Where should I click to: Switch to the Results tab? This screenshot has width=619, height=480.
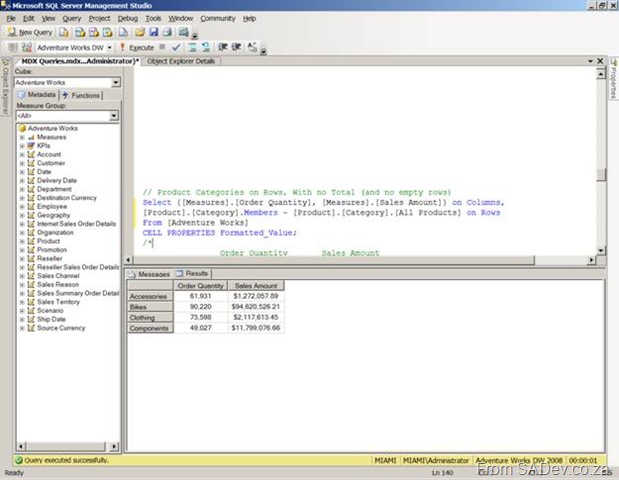(192, 274)
